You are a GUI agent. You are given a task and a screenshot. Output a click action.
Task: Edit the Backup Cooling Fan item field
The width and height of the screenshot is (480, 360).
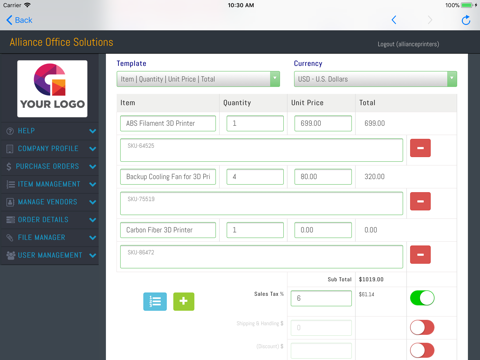coord(168,177)
